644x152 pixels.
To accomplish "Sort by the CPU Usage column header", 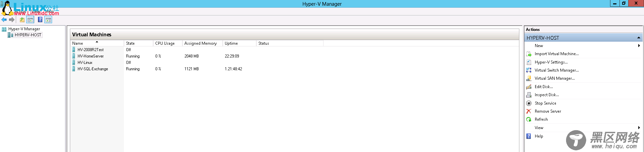I will 168,43.
